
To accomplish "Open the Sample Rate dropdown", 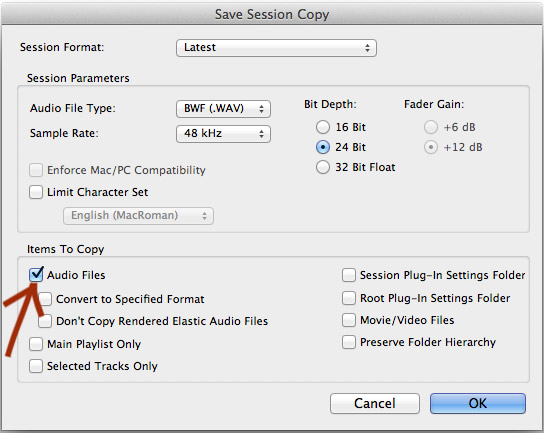I will click(x=223, y=134).
